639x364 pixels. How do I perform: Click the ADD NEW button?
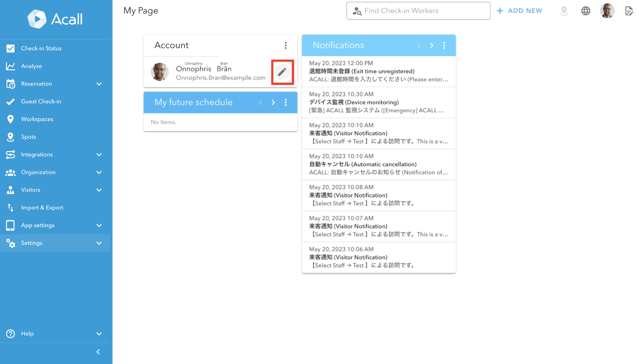519,10
